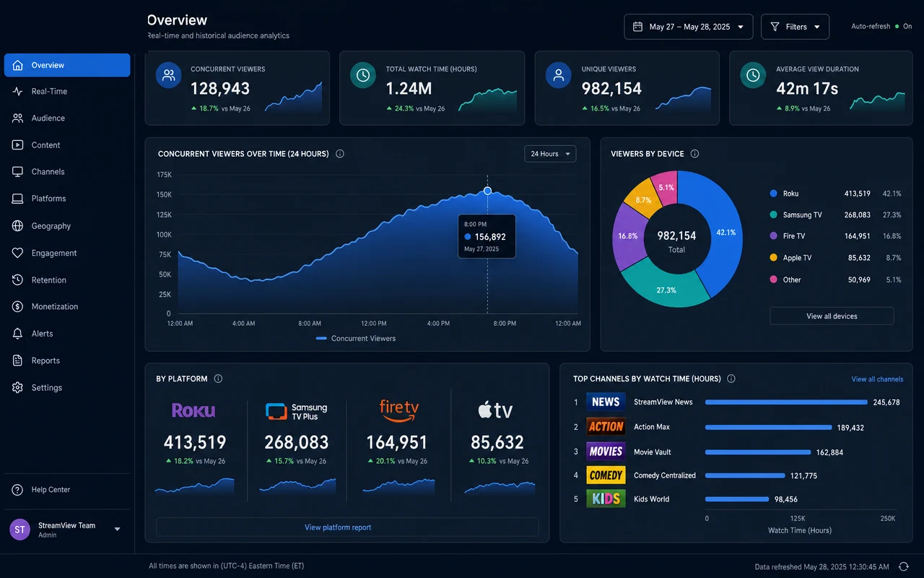
Task: Click the Alerts bell icon in the sidebar
Action: click(x=18, y=334)
